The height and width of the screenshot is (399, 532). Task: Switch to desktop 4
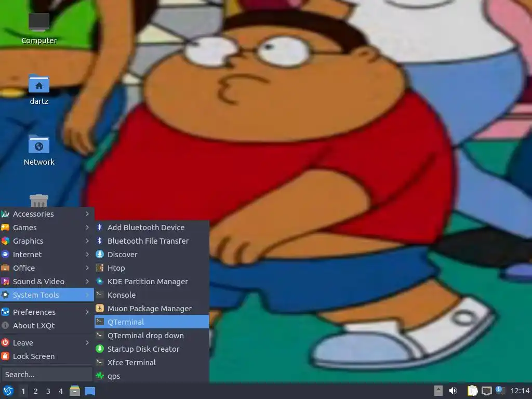(61, 391)
